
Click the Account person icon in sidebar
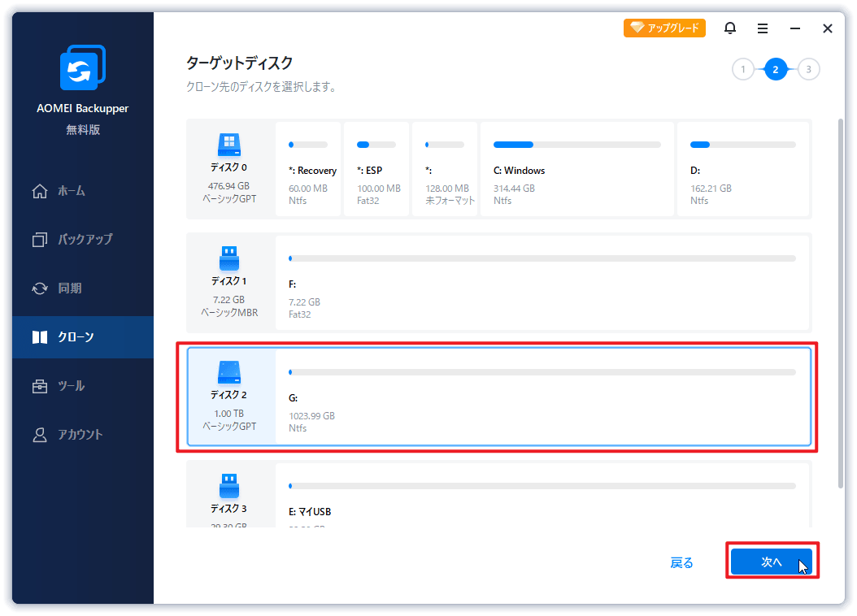coord(40,435)
